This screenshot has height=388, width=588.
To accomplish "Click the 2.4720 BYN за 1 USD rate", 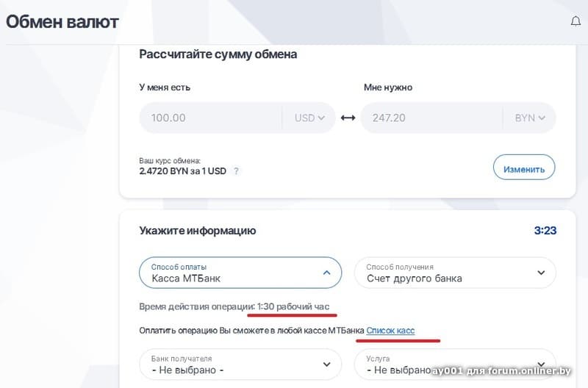I will pyautogui.click(x=183, y=171).
